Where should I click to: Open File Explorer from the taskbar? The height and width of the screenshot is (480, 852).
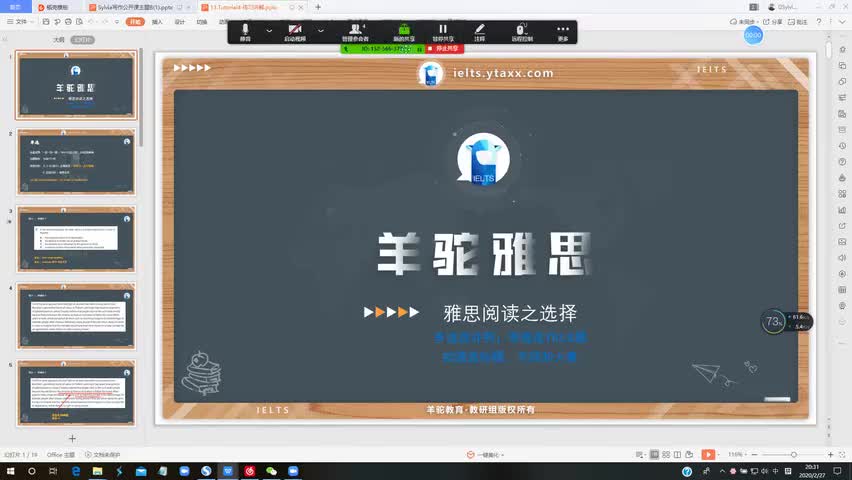coord(97,471)
